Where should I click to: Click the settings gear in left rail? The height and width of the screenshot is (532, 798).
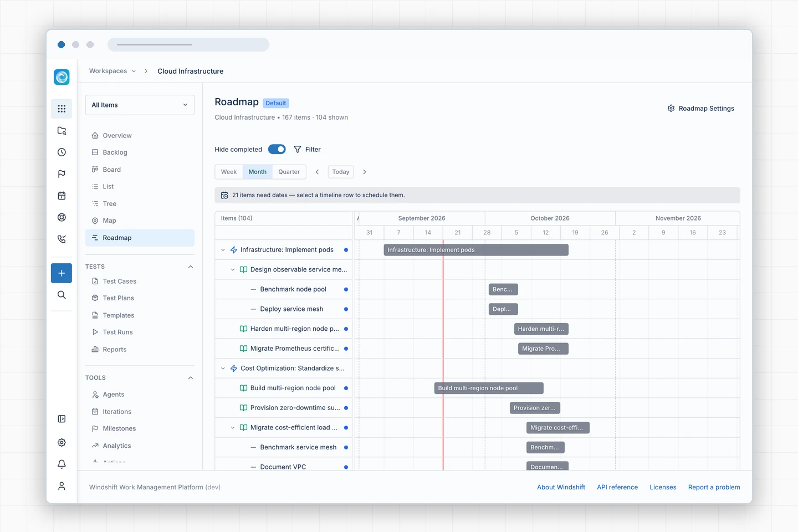tap(62, 443)
